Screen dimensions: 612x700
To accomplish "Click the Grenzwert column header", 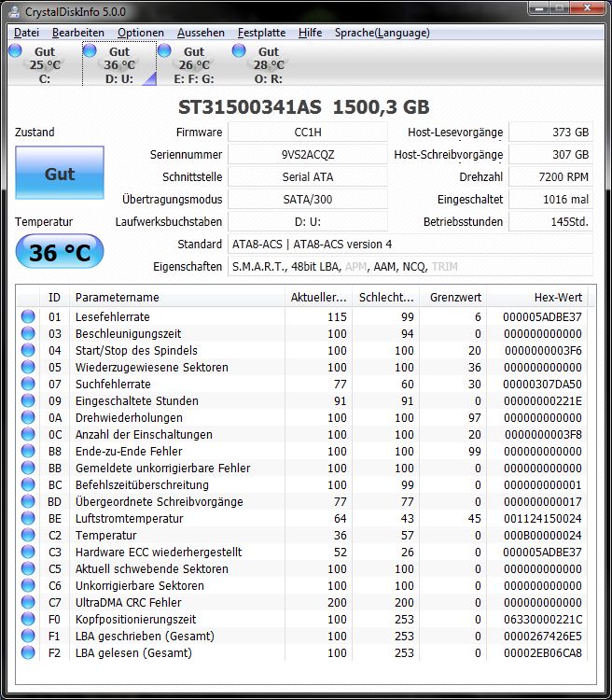I will click(x=453, y=298).
